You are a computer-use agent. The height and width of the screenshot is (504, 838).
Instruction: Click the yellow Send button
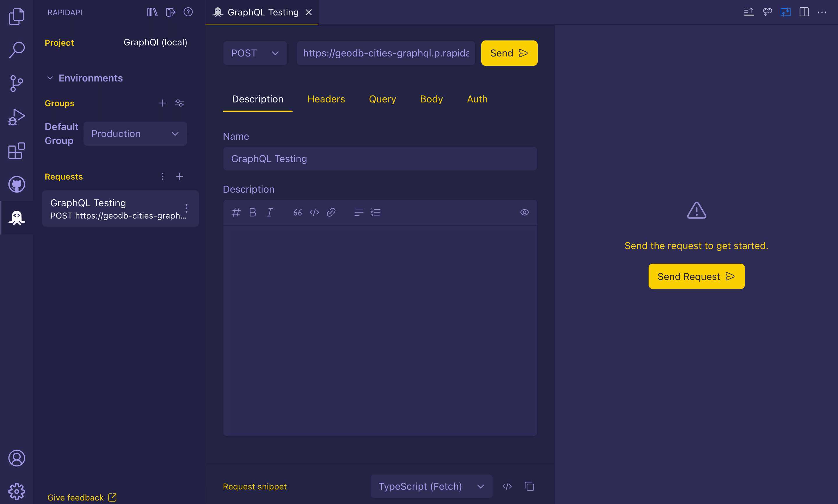click(x=509, y=53)
